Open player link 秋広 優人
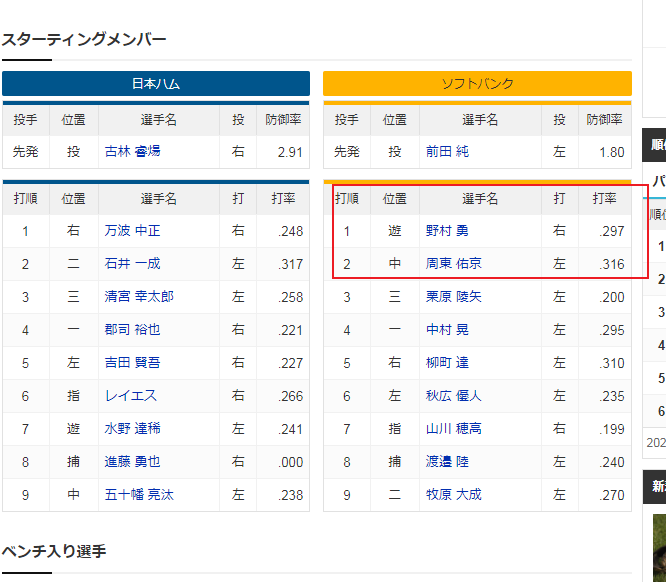Screen dimensions: 666x582 454,396
